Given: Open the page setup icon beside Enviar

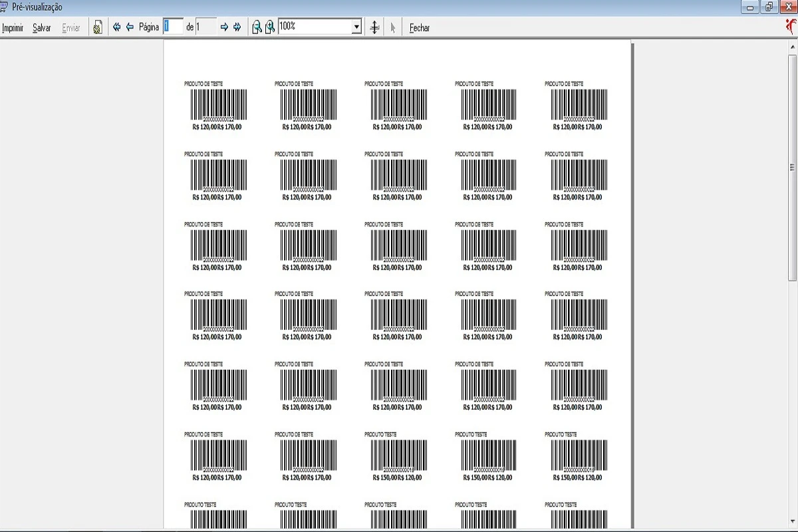Looking at the screenshot, I should point(97,27).
